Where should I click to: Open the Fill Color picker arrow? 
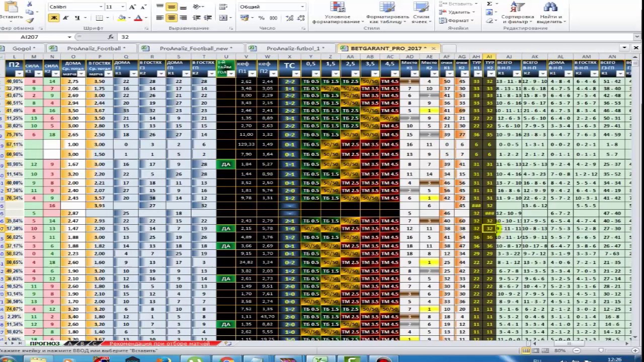129,18
